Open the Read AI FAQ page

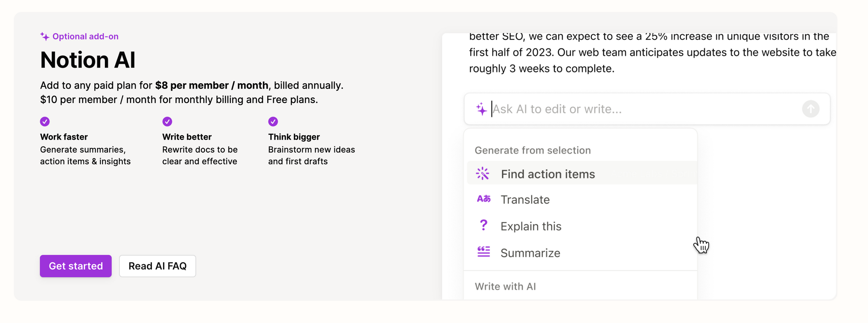pos(157,266)
